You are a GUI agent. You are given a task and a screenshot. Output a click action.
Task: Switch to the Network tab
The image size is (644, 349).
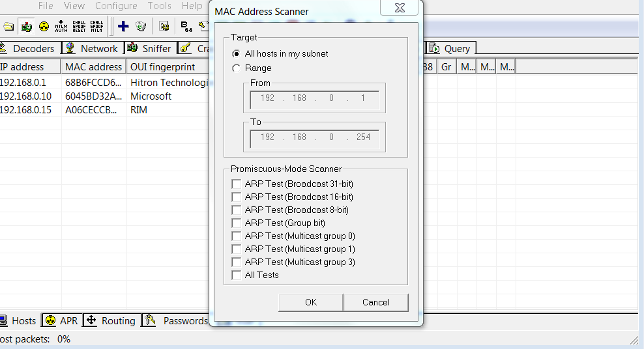tap(92, 48)
